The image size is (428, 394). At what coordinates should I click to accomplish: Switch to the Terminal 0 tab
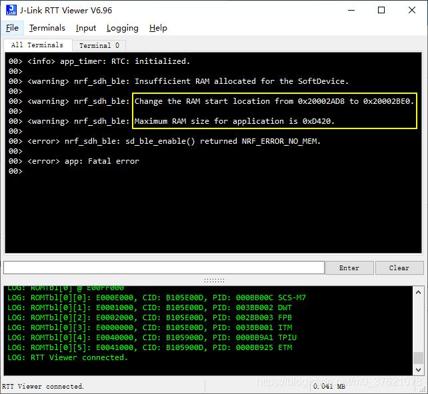point(99,45)
